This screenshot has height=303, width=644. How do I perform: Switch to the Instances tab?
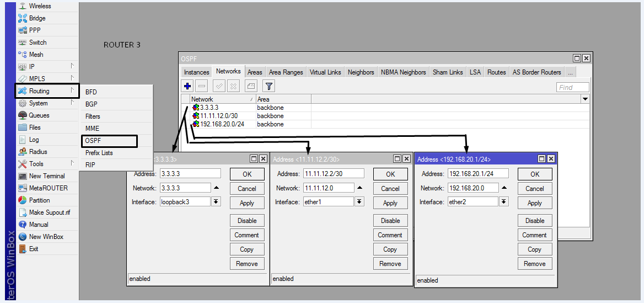point(197,72)
